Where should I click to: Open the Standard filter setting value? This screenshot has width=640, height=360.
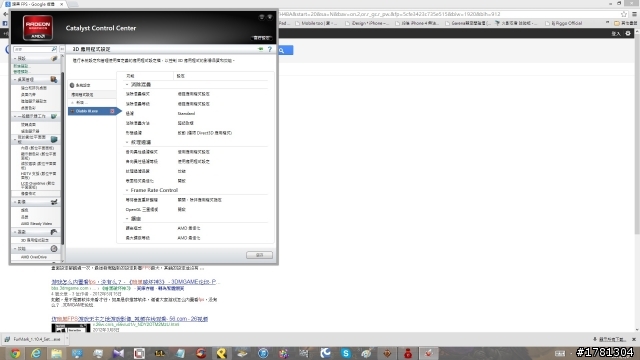(186, 113)
